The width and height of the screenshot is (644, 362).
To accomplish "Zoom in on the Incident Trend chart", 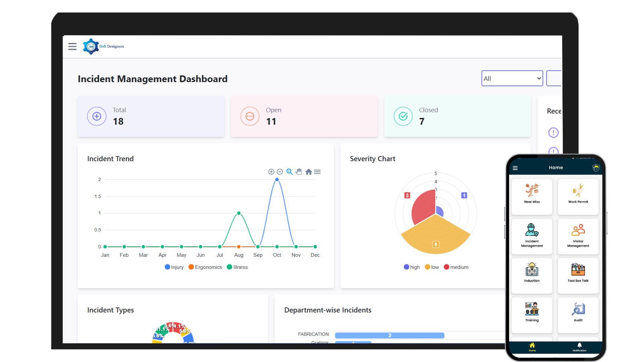I will [289, 172].
